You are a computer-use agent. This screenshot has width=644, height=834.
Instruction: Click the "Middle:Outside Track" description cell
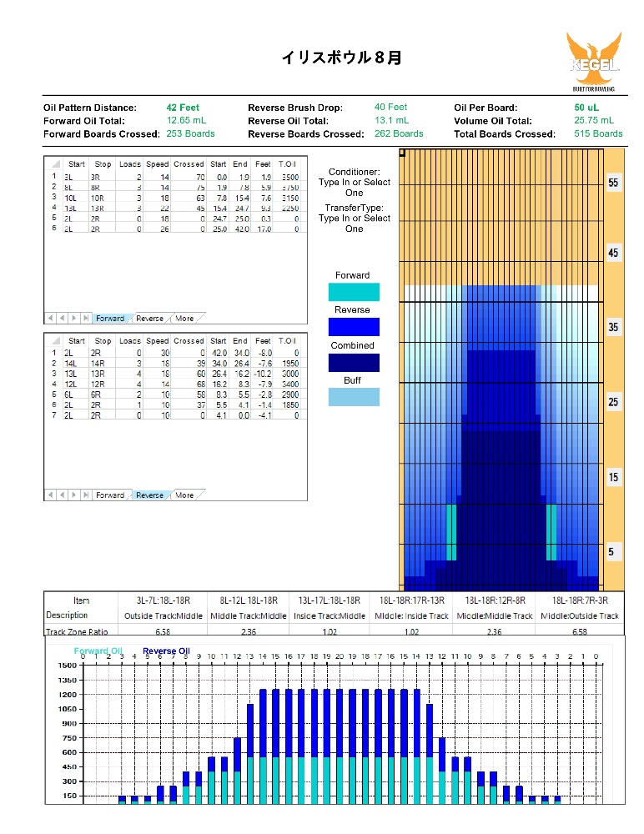pos(580,616)
